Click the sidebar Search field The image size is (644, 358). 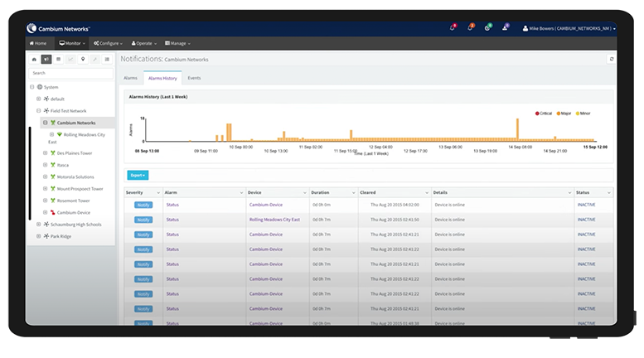tap(70, 73)
